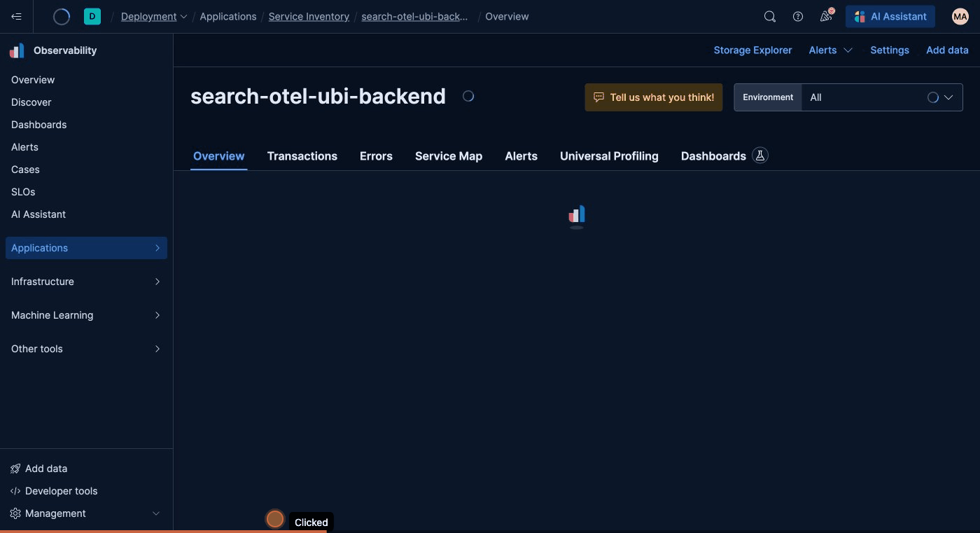Expand the Applications sidebar section
The image size is (980, 533).
pyautogui.click(x=86, y=248)
